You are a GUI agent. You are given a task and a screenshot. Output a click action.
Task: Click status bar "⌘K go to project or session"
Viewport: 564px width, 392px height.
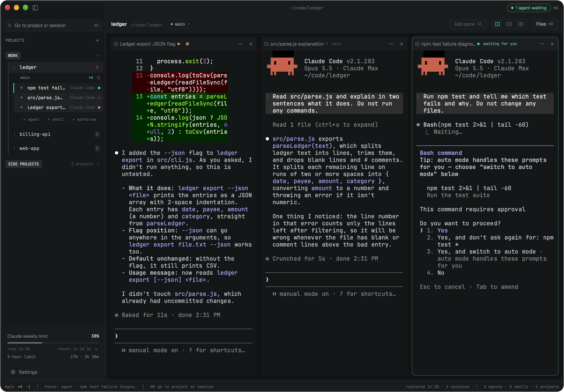tap(182, 387)
